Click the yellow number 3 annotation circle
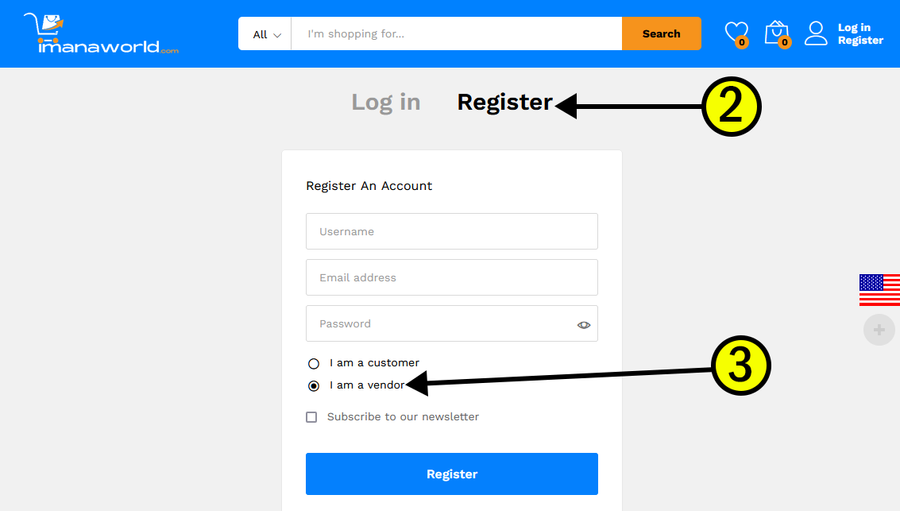The width and height of the screenshot is (900, 511). (740, 365)
